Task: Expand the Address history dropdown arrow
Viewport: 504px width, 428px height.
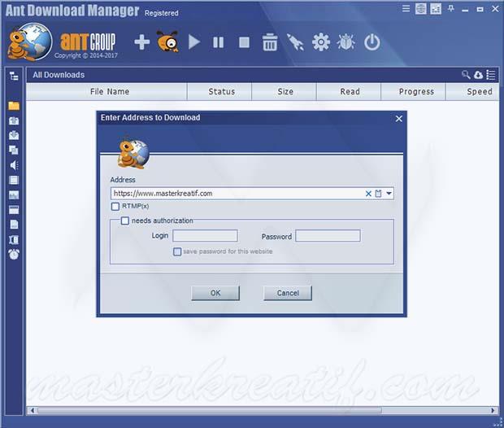Action: pyautogui.click(x=389, y=194)
